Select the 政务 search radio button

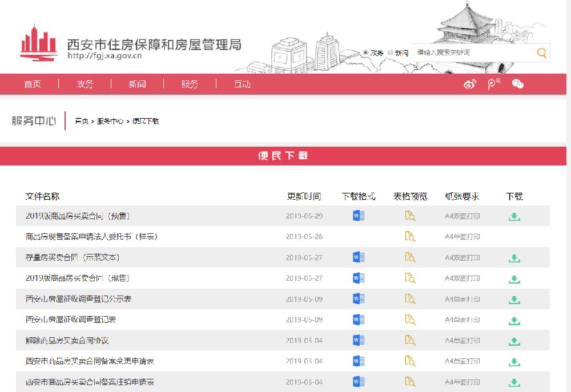(365, 52)
